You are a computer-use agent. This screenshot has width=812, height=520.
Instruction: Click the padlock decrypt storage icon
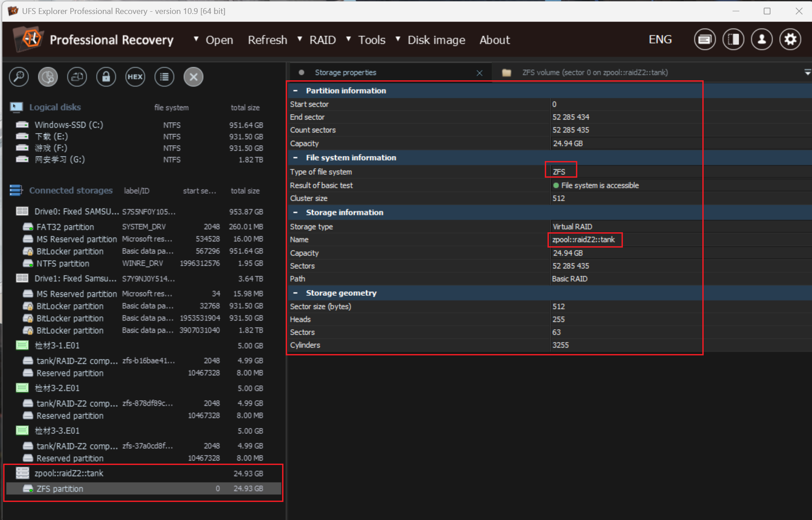pyautogui.click(x=106, y=77)
